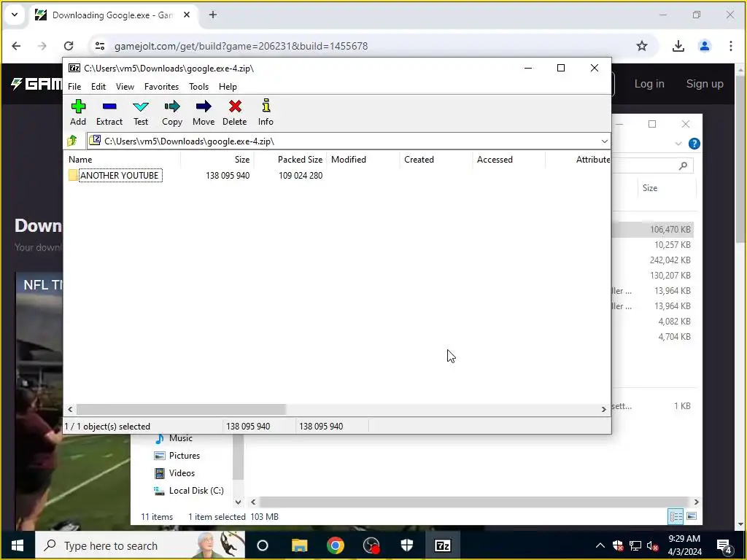The image size is (747, 560).
Task: Bookmark this page with the star icon
Action: click(x=642, y=46)
